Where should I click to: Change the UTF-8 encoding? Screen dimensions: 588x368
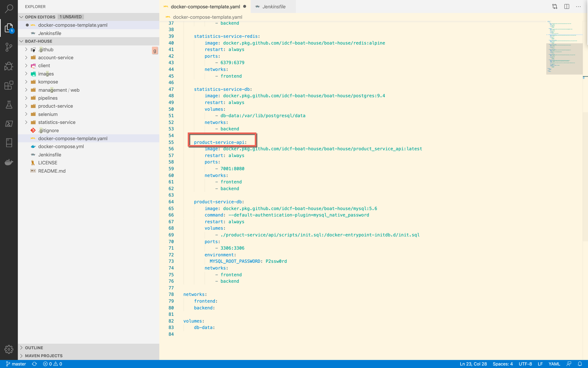pos(525,364)
